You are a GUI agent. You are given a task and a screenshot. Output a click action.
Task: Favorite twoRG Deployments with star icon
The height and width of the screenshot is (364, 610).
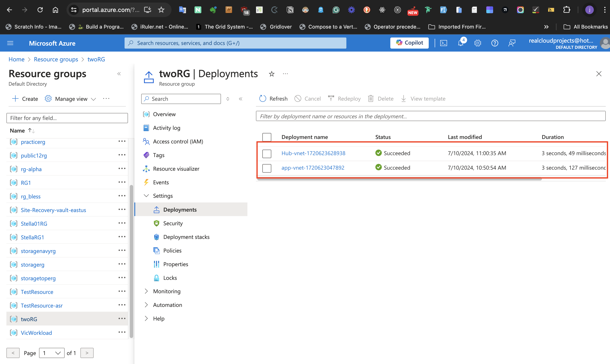coord(272,74)
